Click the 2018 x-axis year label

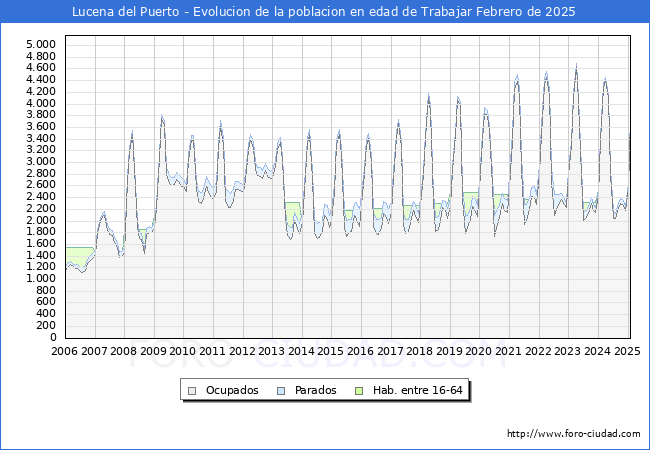coord(420,351)
